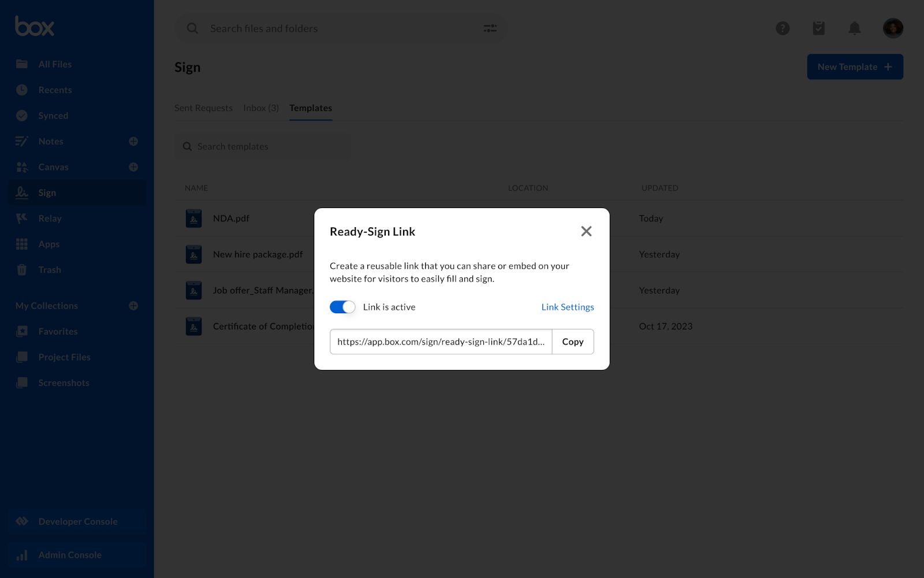Open New hire package.pdf template name

coord(258,254)
